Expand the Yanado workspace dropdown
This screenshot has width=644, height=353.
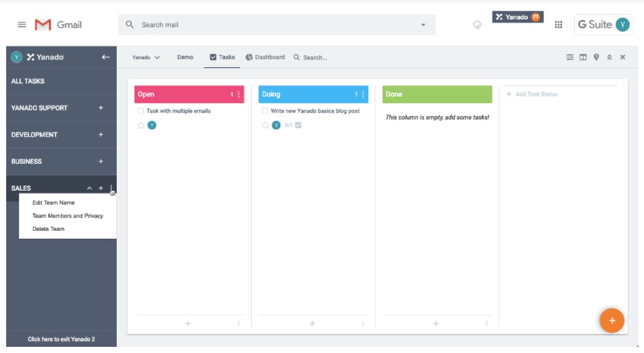[x=146, y=58]
